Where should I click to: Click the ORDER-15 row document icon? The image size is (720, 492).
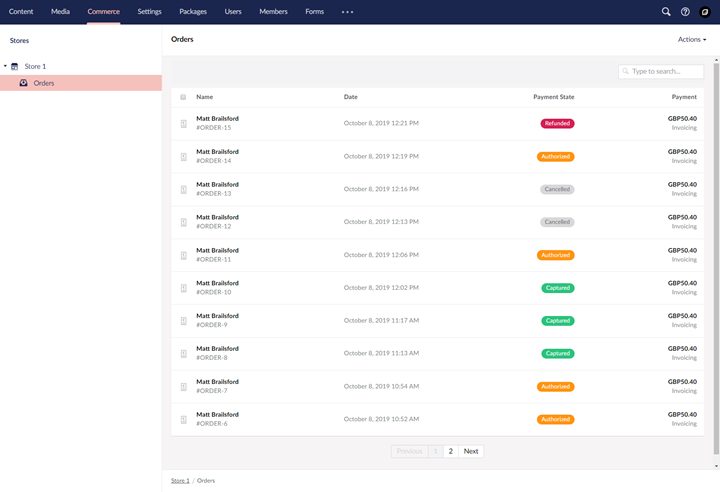tap(184, 124)
